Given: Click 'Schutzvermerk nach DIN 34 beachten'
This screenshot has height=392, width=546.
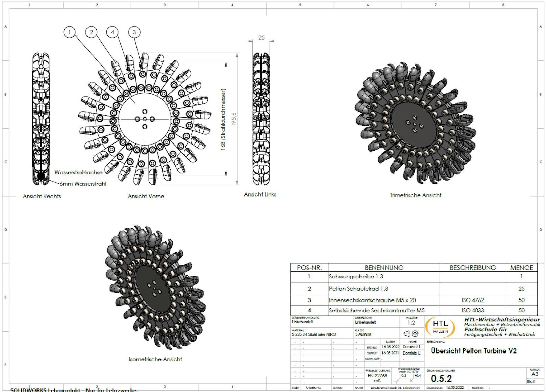Looking at the screenshot, I should click(x=395, y=388).
